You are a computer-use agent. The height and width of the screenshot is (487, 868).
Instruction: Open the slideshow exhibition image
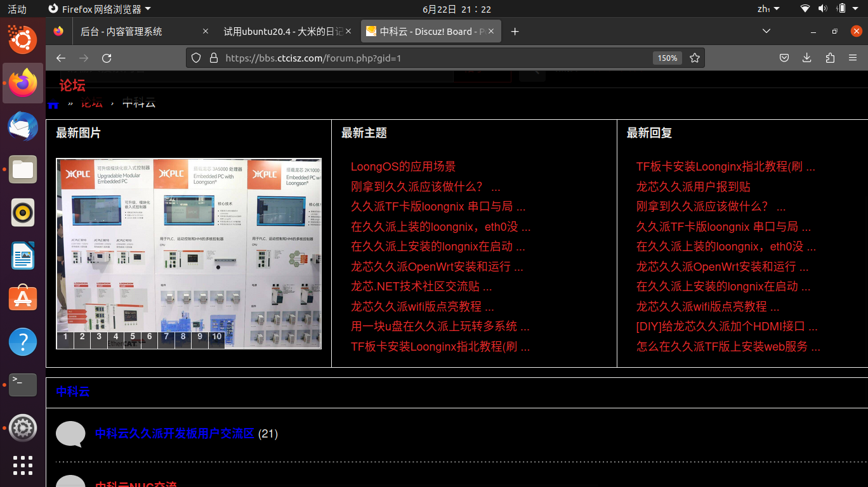(x=189, y=254)
